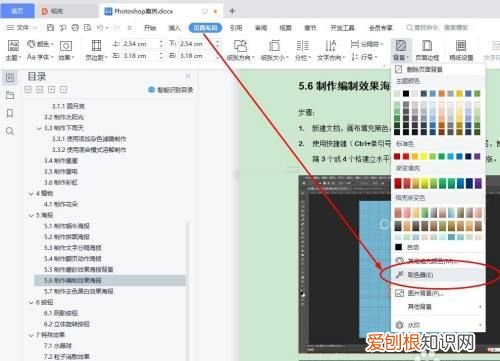Collapse the chapter 6 outline node
This screenshot has height=361, width=500.
(x=31, y=302)
